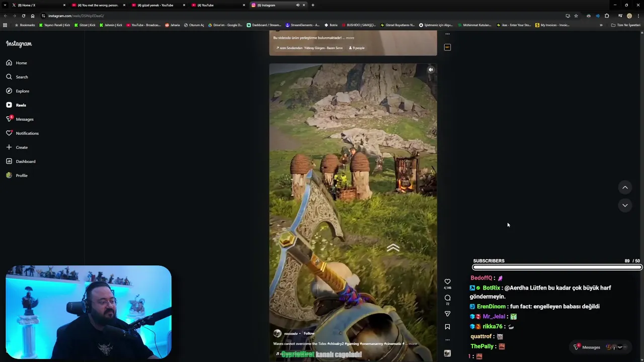Click the browser forward button
The height and width of the screenshot is (362, 644).
[14, 16]
